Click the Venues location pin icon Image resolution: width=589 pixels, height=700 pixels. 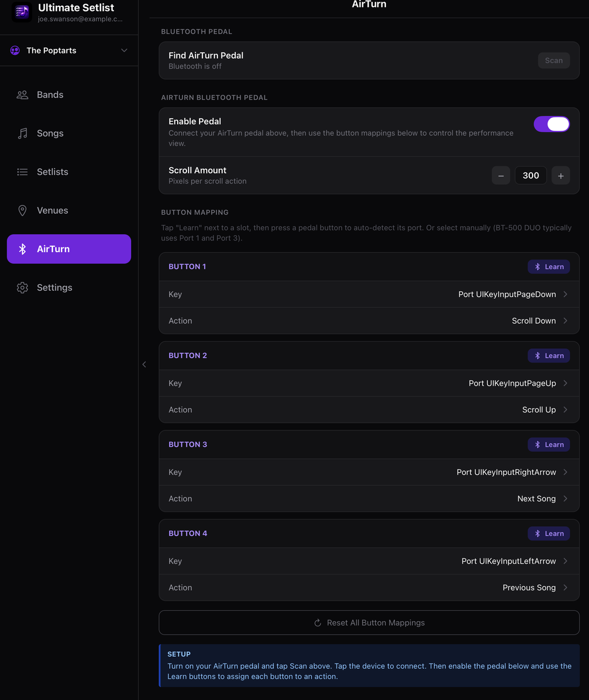click(22, 211)
